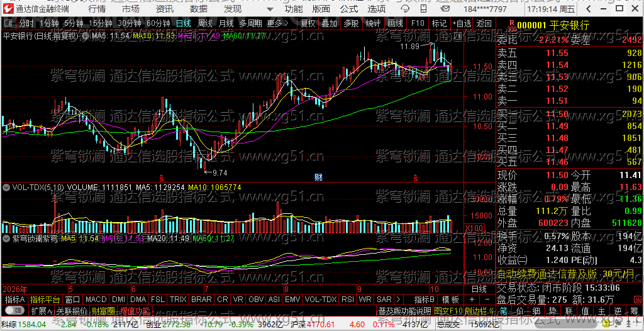Click the 财 financial report marker on chart
644x331 pixels.
(x=318, y=177)
